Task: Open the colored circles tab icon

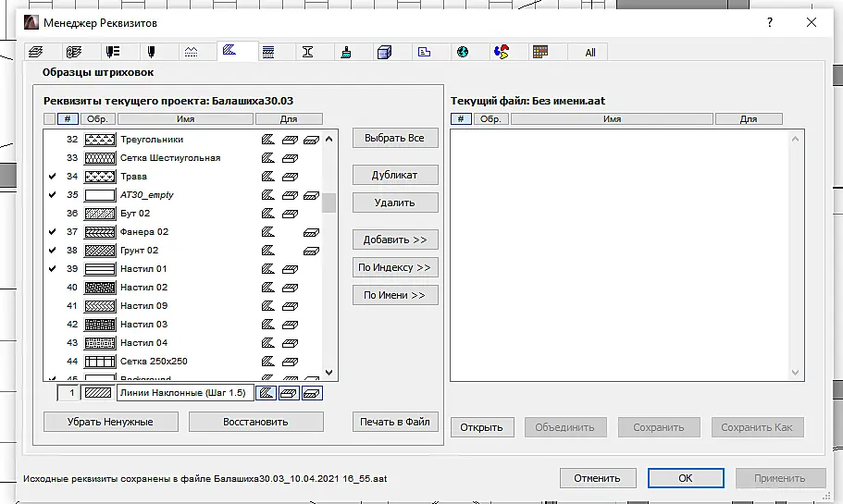Action: (502, 52)
